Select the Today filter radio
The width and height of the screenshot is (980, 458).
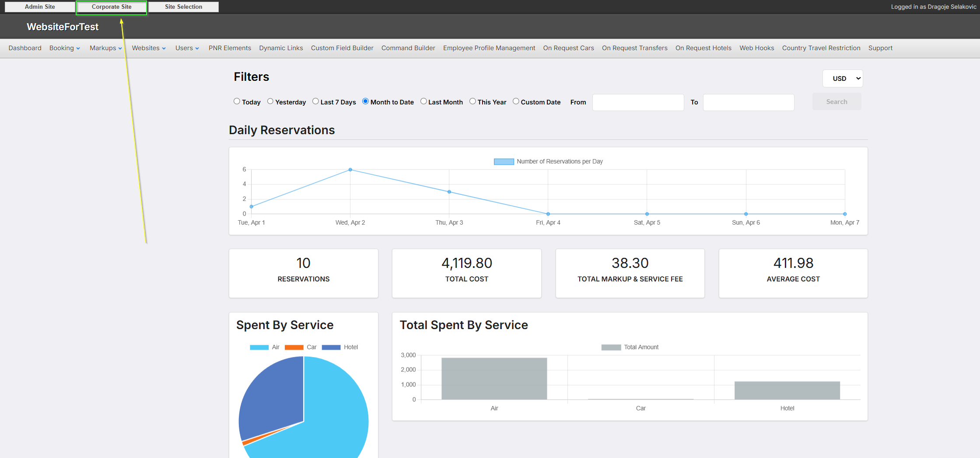point(237,101)
